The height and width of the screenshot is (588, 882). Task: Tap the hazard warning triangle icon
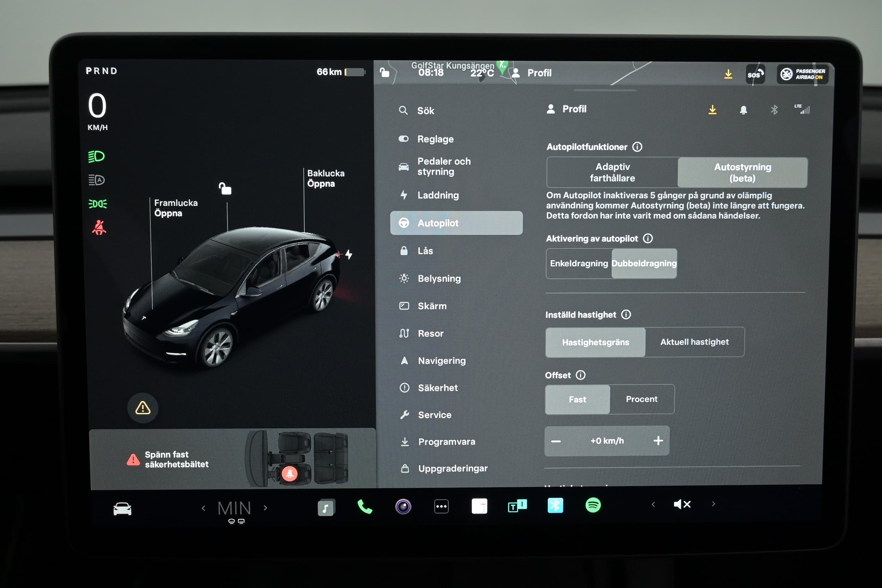(143, 408)
